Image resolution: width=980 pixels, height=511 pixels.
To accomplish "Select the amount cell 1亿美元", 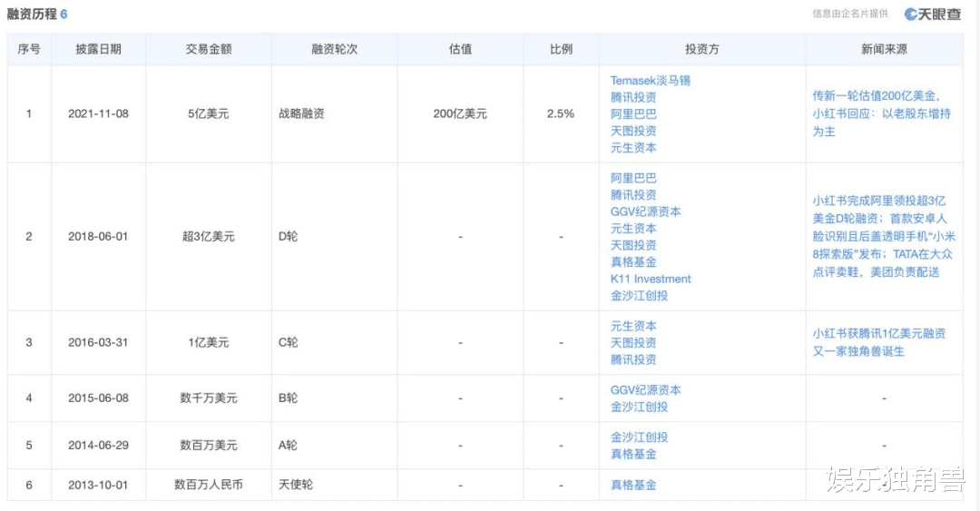I will tap(208, 343).
